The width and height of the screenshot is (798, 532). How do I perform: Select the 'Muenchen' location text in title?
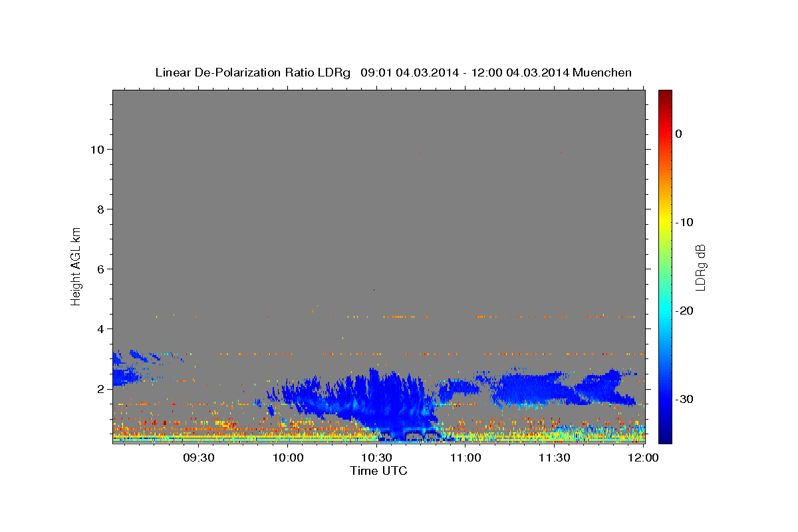(602, 72)
